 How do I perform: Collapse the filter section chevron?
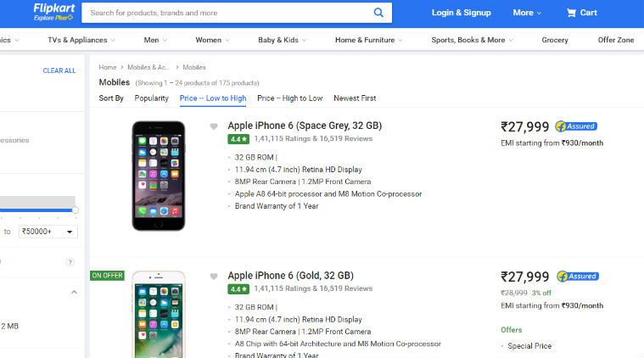point(74,293)
